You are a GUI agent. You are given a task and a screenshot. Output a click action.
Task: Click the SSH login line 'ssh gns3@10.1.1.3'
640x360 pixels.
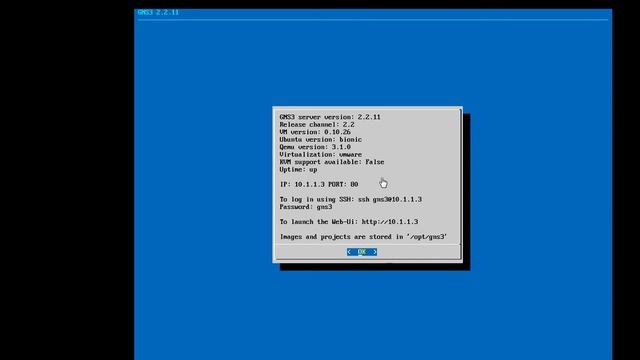(351, 199)
